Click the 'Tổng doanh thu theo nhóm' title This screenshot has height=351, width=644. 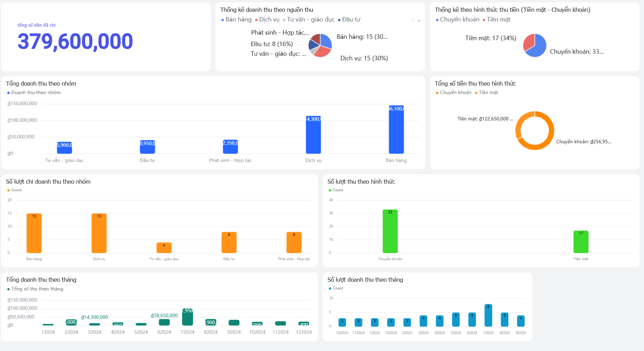[41, 84]
